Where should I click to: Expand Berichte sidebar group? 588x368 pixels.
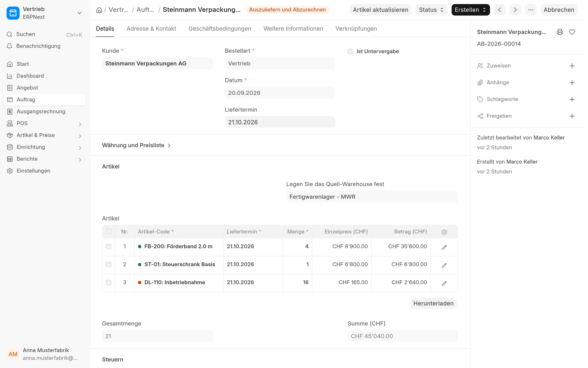(80, 160)
